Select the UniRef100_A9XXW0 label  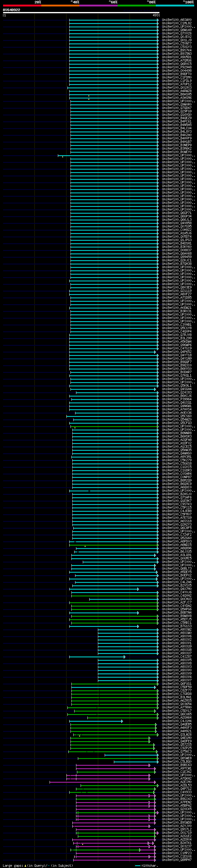tap(177, 633)
